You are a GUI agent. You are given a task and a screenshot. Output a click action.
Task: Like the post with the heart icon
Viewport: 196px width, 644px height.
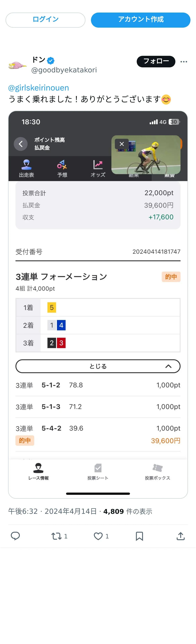pos(98,536)
